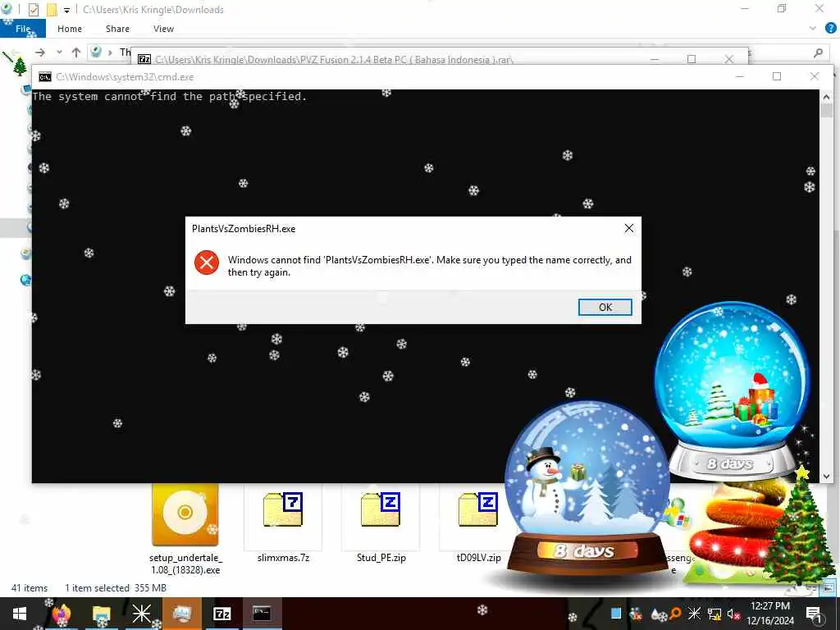840x630 pixels.
Task: Click the white asterisk app on the taskbar
Action: click(x=141, y=614)
